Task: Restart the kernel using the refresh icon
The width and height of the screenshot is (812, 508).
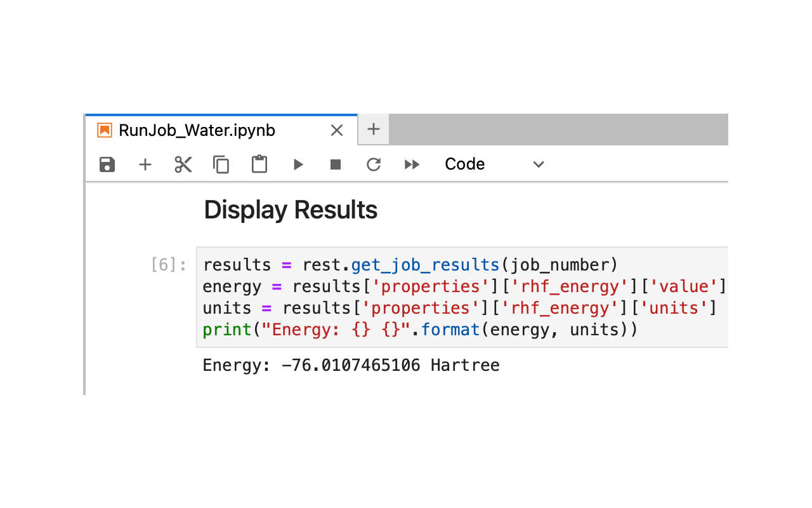Action: 373,164
